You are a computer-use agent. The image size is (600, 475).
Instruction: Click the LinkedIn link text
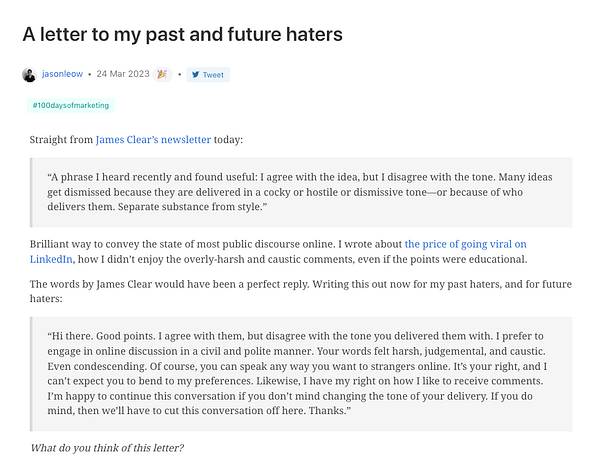pyautogui.click(x=51, y=259)
